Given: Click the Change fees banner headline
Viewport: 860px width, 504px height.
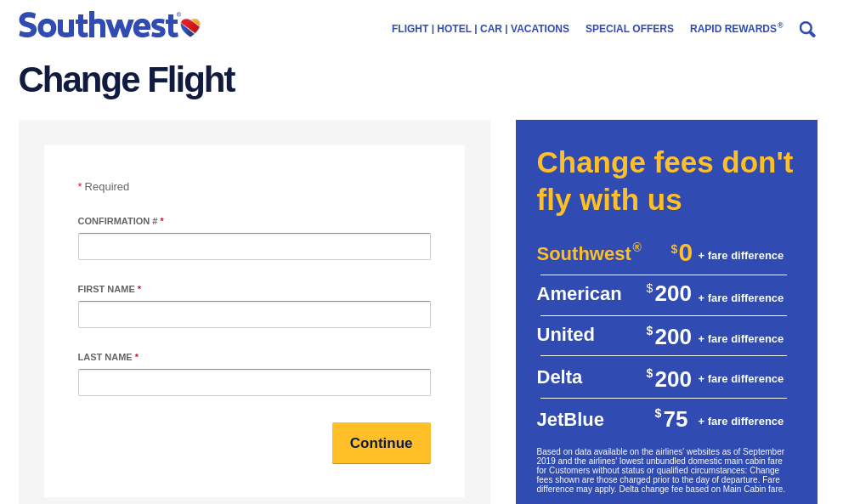Looking at the screenshot, I should tap(664, 180).
